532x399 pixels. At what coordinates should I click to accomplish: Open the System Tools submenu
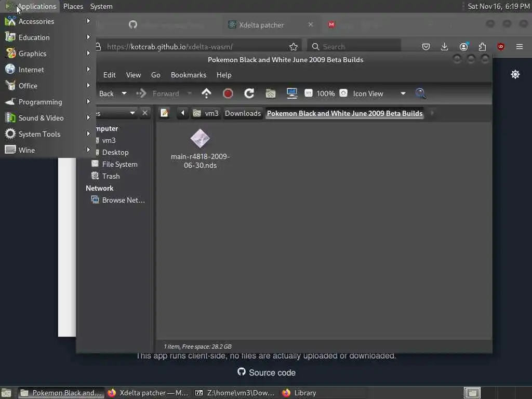[x=48, y=134]
